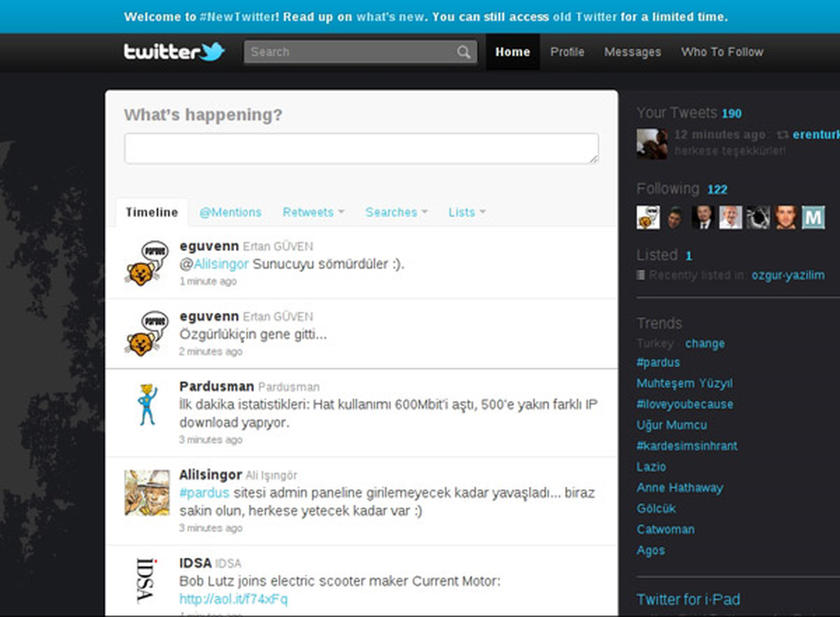Screen dimensions: 840x617
Task: Expand the Searches dropdown tab
Action: click(x=396, y=212)
